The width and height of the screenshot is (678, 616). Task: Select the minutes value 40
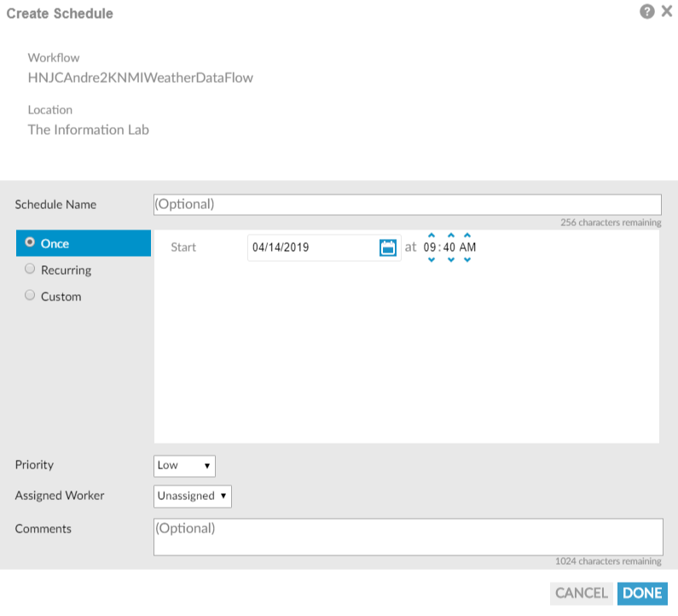449,247
